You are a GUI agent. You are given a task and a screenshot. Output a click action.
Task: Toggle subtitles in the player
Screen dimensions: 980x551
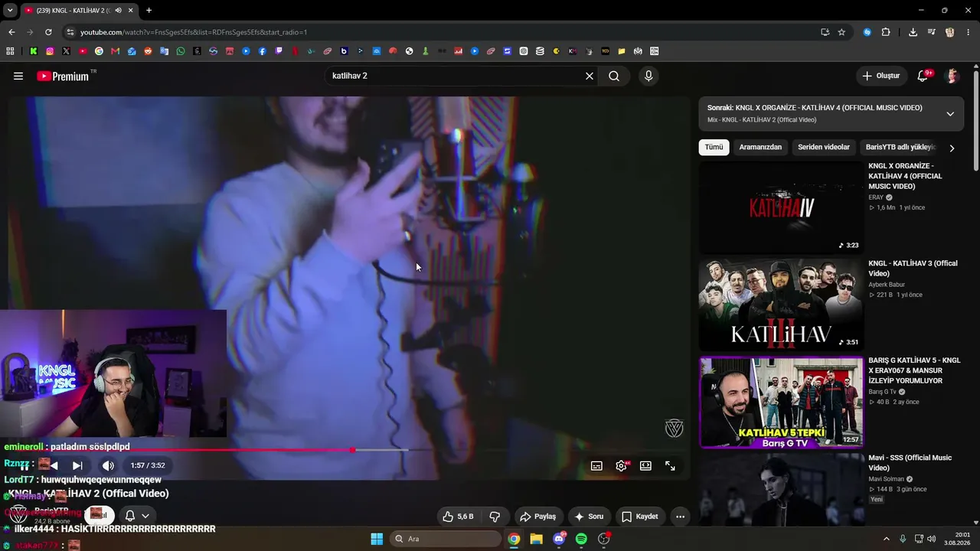point(596,465)
